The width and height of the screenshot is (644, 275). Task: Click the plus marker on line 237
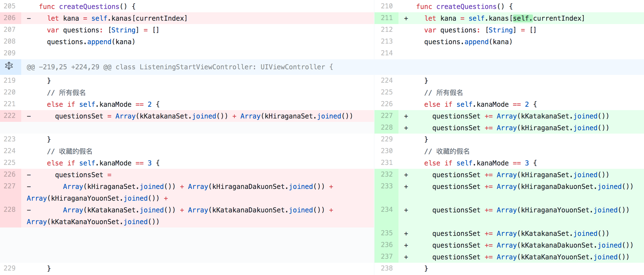point(406,257)
